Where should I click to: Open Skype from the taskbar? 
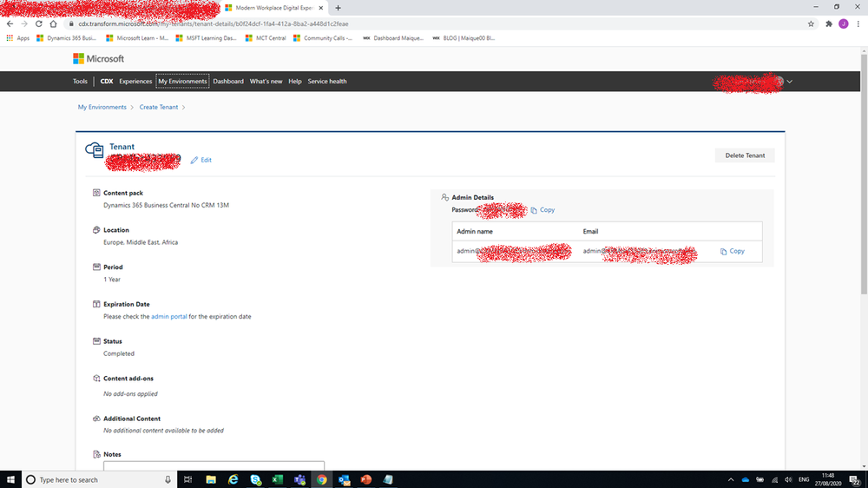tap(255, 479)
